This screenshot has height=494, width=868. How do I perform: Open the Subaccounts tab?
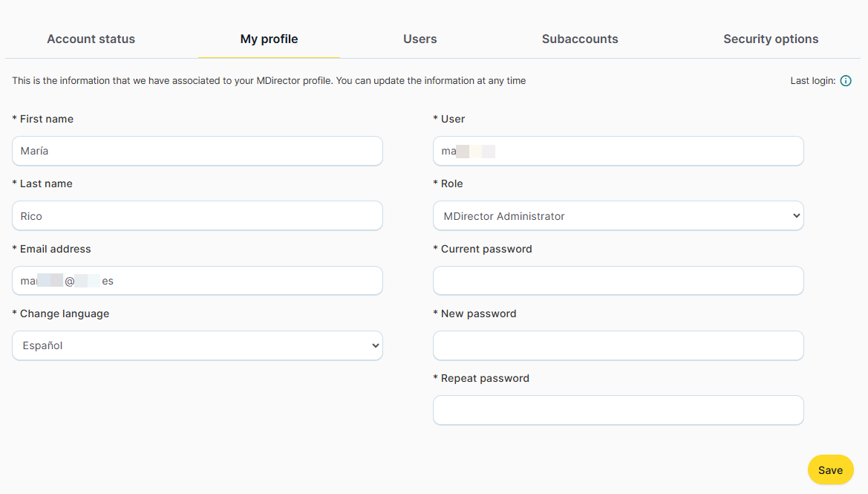click(x=580, y=39)
